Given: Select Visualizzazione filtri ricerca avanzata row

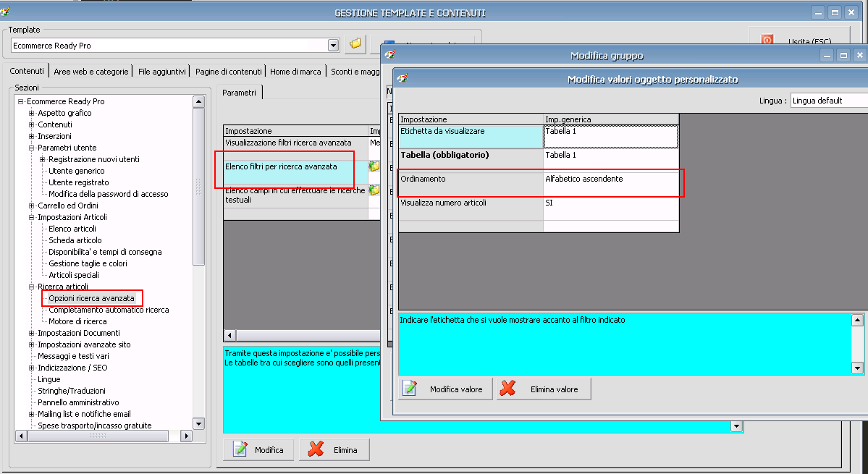Looking at the screenshot, I should pyautogui.click(x=295, y=148).
